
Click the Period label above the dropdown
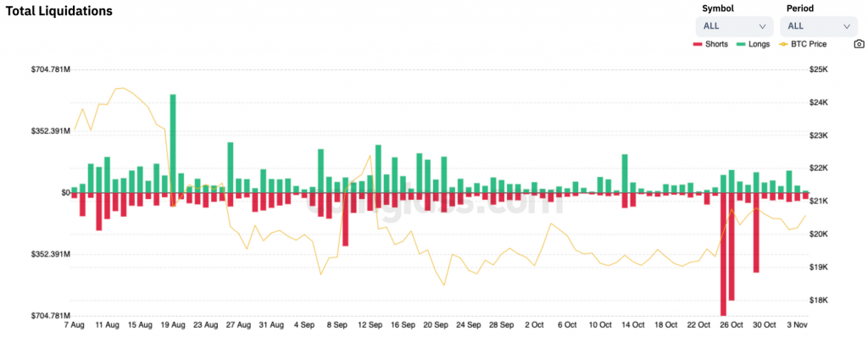800,8
